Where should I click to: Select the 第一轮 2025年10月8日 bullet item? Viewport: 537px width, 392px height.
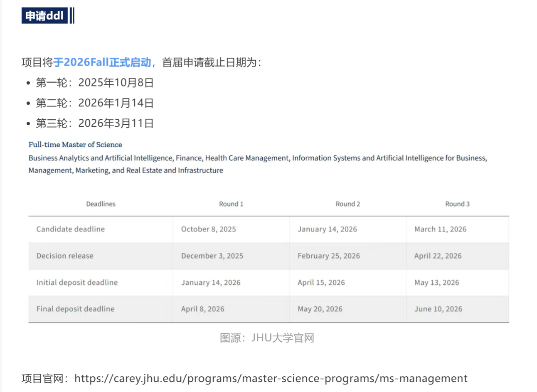click(95, 83)
